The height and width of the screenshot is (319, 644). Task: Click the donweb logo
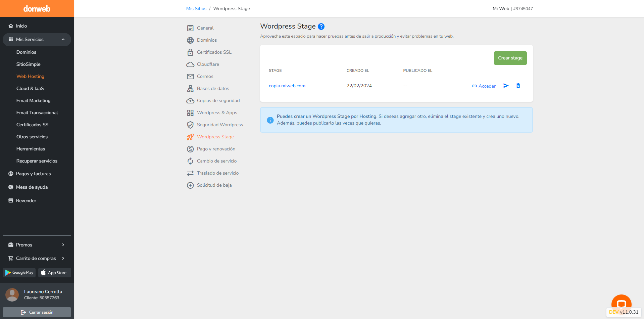click(x=37, y=9)
